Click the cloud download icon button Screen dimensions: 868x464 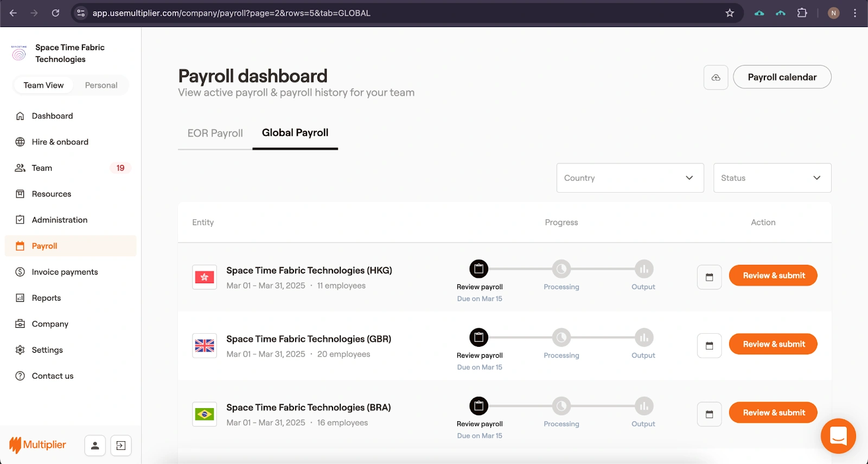coord(716,78)
